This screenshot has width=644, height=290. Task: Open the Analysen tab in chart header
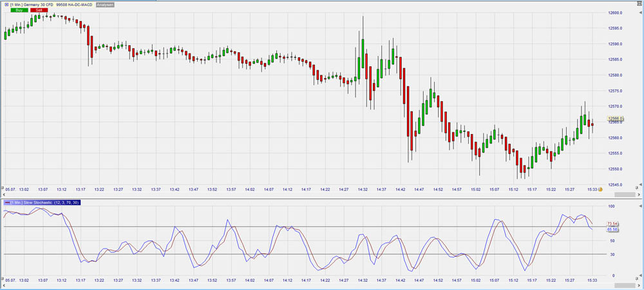(105, 5)
